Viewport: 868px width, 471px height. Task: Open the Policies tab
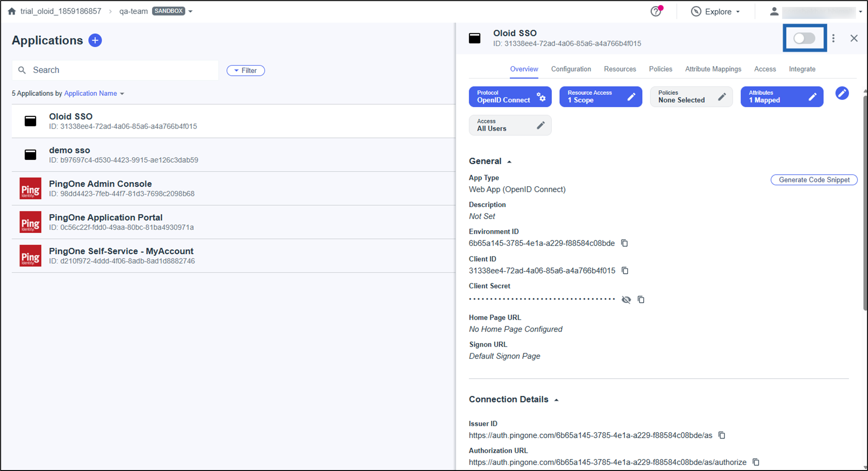(660, 69)
